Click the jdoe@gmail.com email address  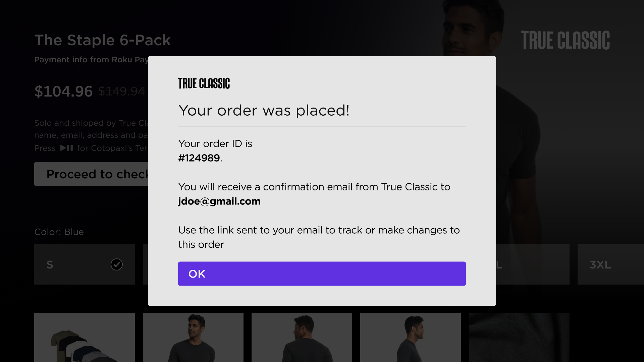pyautogui.click(x=219, y=201)
